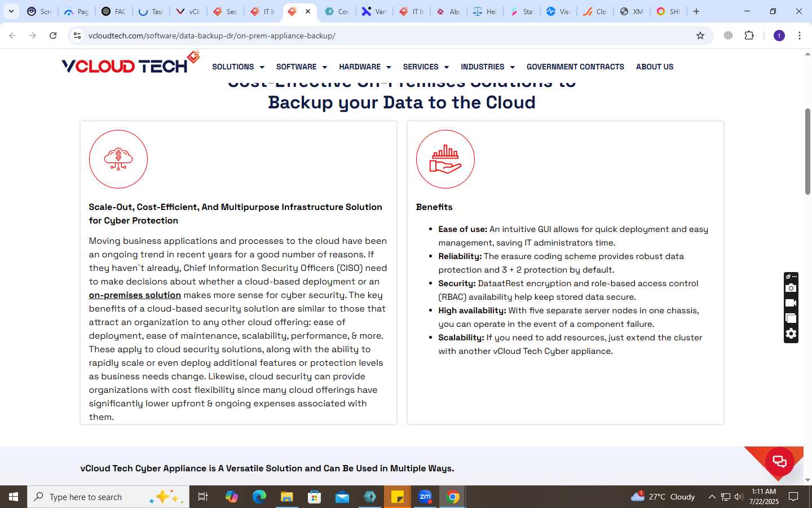Open settings gear in side capture widget

[x=791, y=334]
